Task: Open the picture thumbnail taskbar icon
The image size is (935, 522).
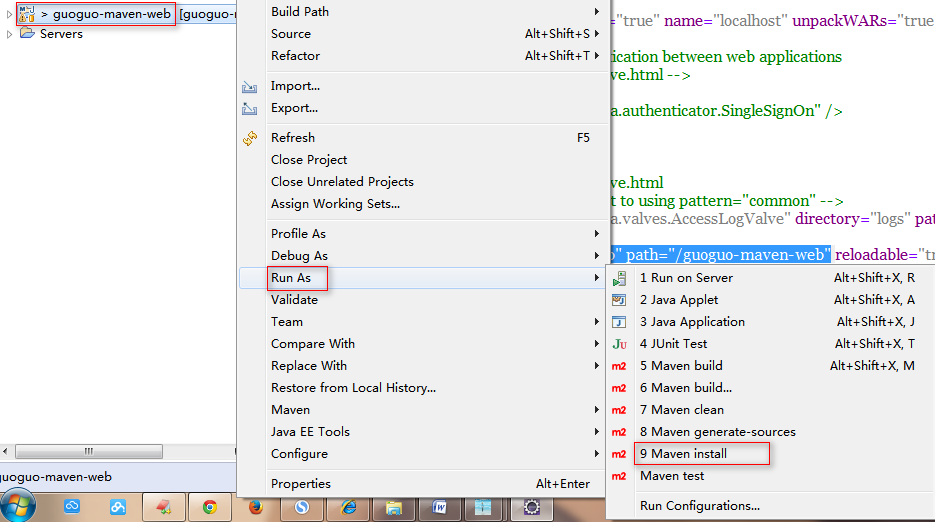Action: 483,507
